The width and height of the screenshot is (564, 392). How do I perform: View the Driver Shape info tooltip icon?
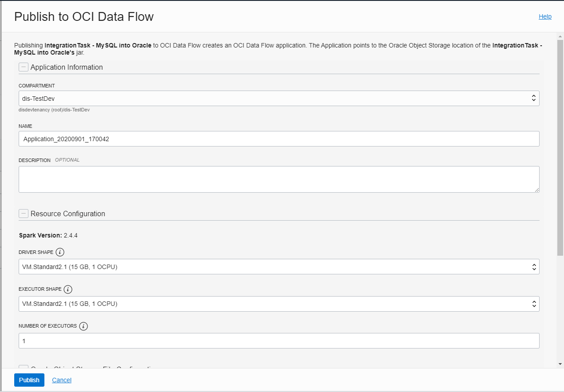click(x=61, y=252)
